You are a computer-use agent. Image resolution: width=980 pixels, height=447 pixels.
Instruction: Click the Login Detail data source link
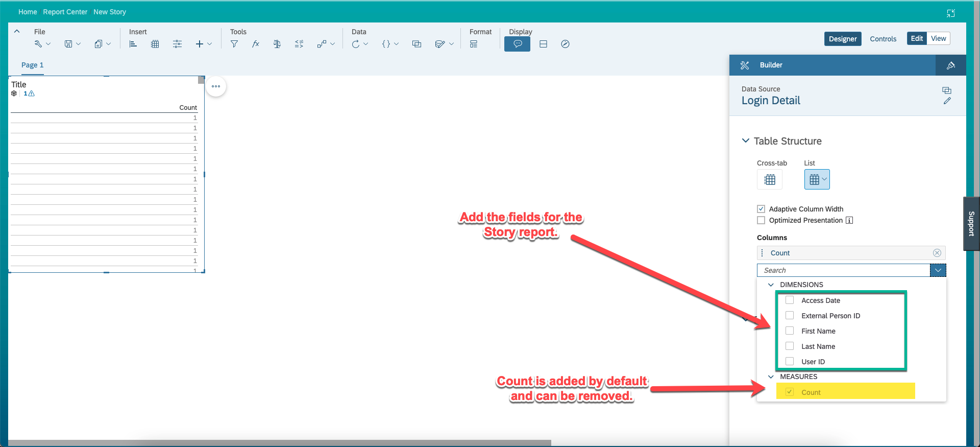(x=771, y=101)
